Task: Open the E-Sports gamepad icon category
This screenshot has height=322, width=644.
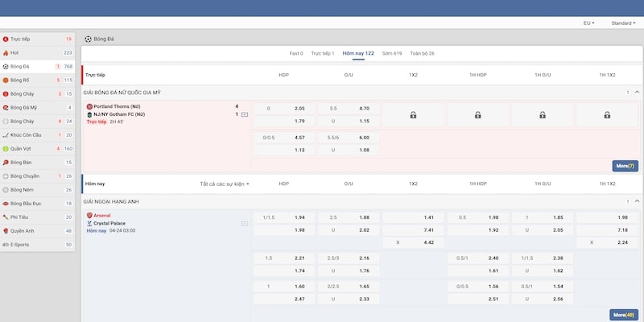Action: (x=6, y=244)
